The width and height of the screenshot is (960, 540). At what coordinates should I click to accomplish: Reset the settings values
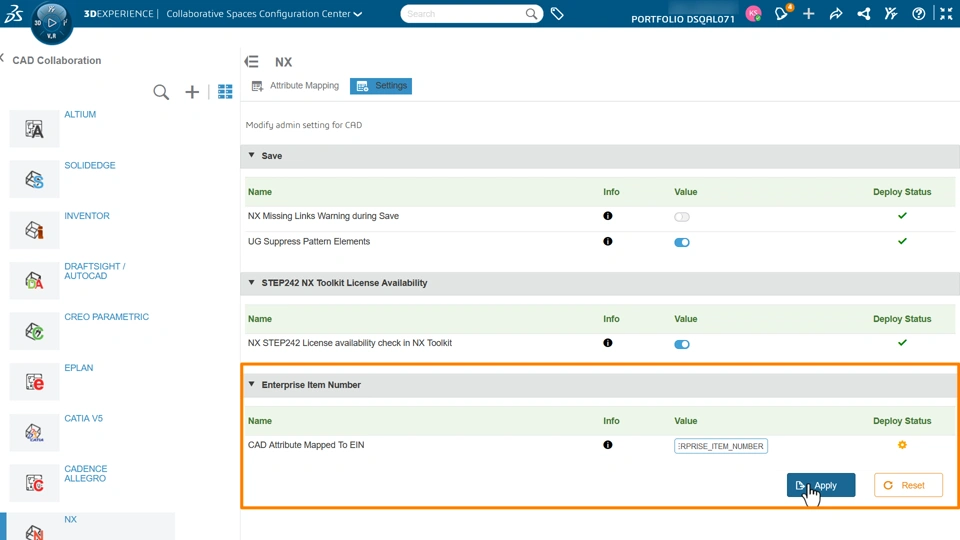[x=908, y=485]
